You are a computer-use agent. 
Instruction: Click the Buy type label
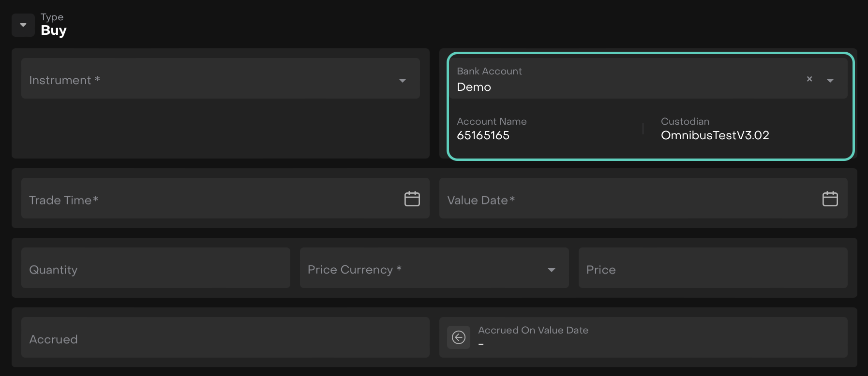pos(54,30)
